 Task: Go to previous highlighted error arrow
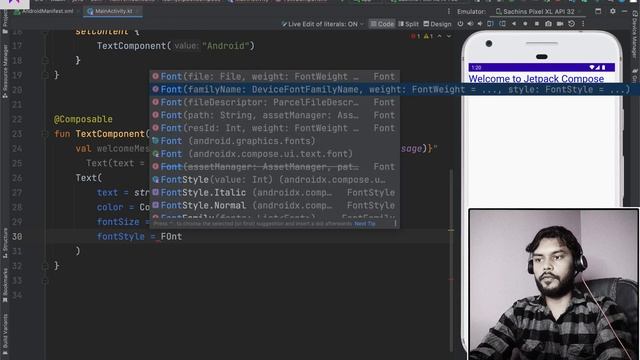440,36
